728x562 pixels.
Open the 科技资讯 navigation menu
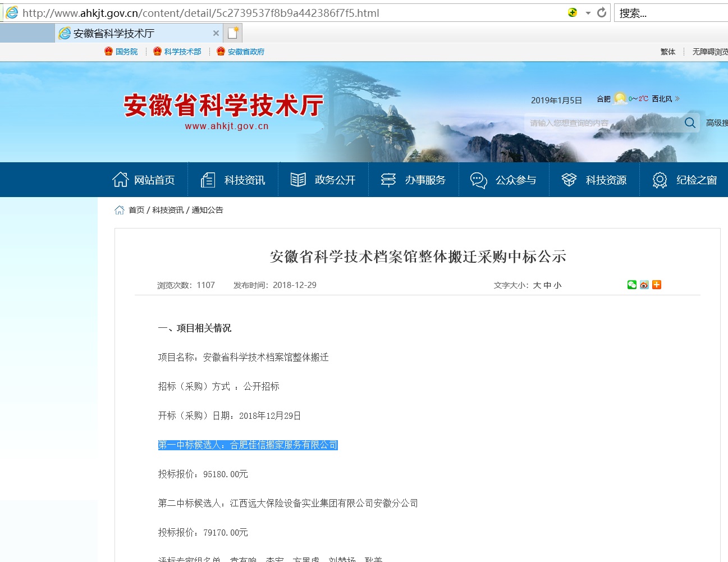coord(233,180)
